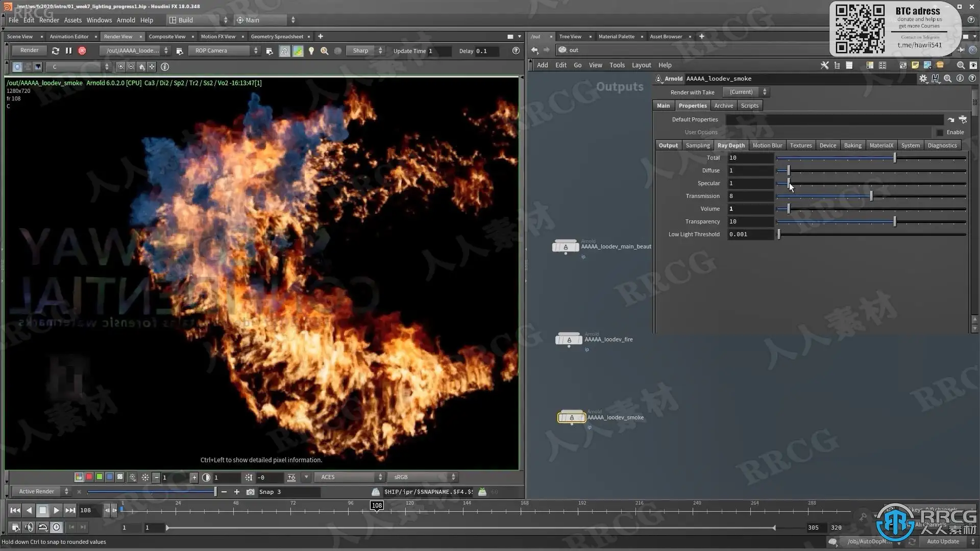This screenshot has width=980, height=551.
Task: Click the AAAAA_loodev_fire node icon
Action: [569, 340]
